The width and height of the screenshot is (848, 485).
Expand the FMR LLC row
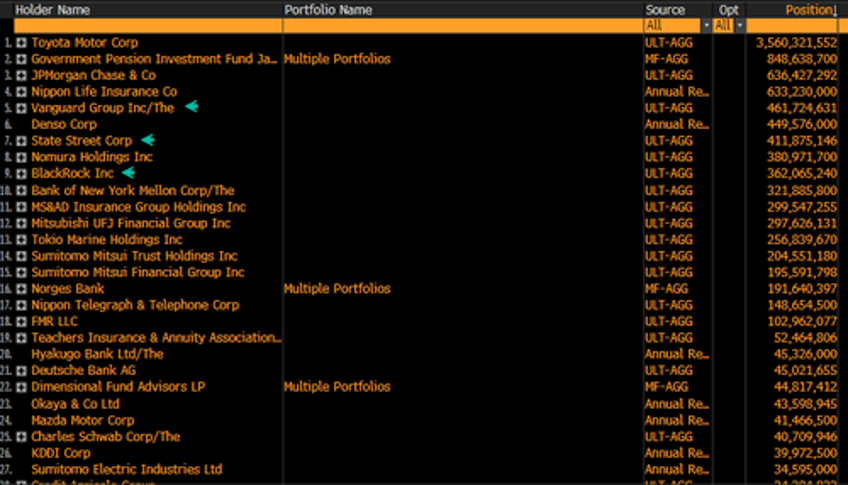coord(21,322)
